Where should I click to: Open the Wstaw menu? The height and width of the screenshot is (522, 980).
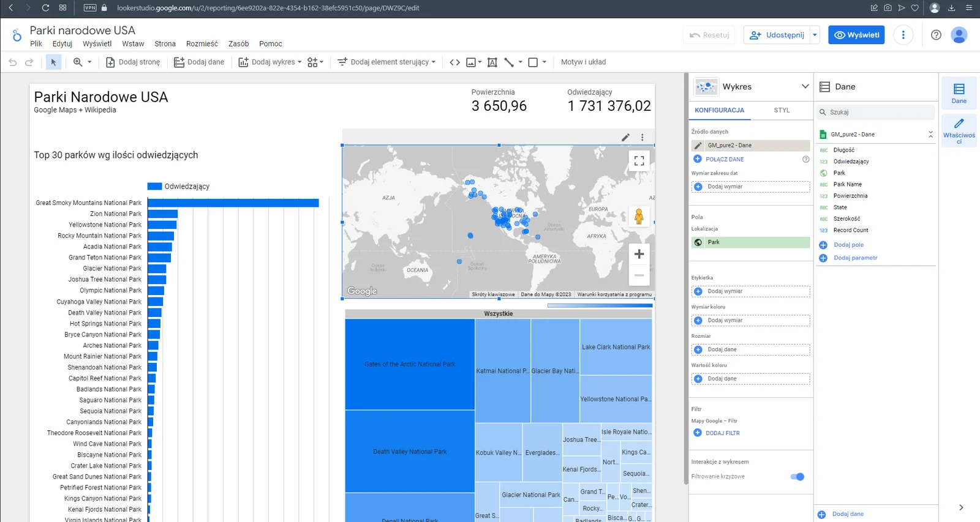tap(133, 44)
